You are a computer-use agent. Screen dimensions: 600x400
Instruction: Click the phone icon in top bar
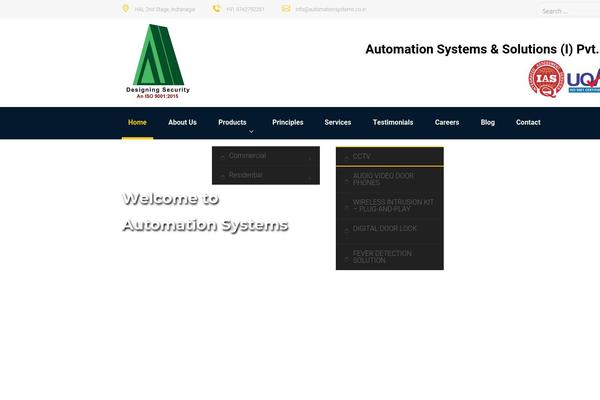pyautogui.click(x=217, y=8)
